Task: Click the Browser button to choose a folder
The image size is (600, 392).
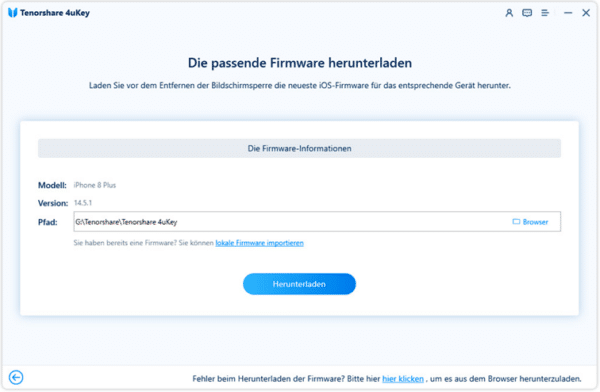Action: (530, 222)
